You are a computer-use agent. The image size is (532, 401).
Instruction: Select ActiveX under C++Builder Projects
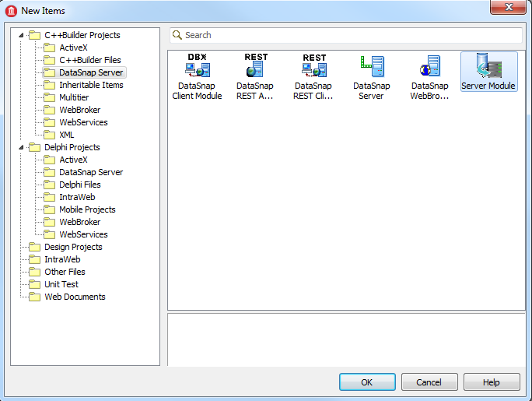click(x=73, y=47)
